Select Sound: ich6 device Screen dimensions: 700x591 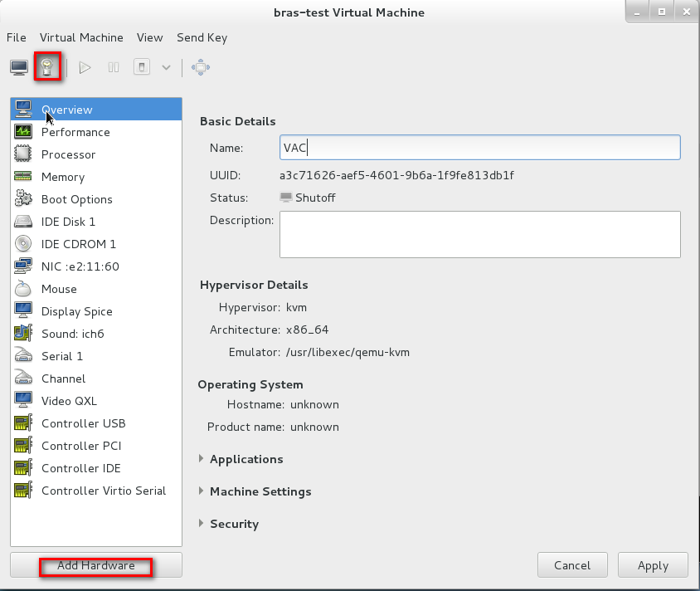(96, 334)
